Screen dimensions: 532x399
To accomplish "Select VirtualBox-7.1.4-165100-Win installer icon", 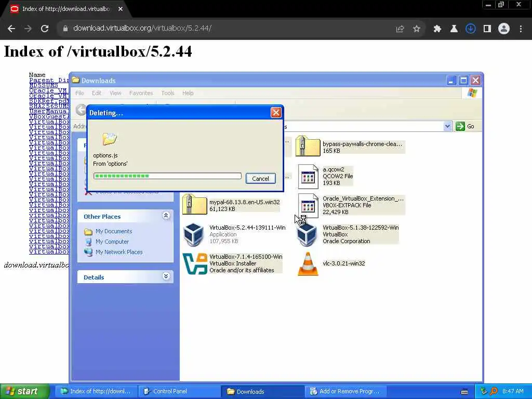I will (x=195, y=263).
